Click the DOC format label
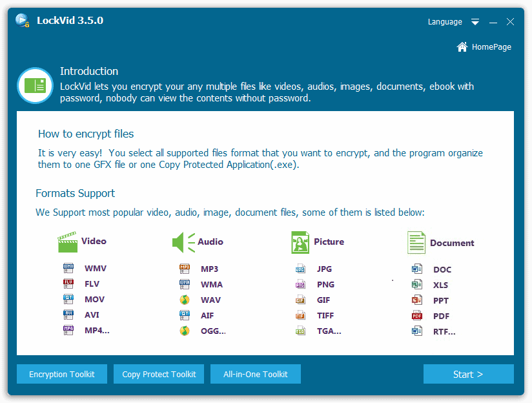The image size is (532, 403). 442,270
